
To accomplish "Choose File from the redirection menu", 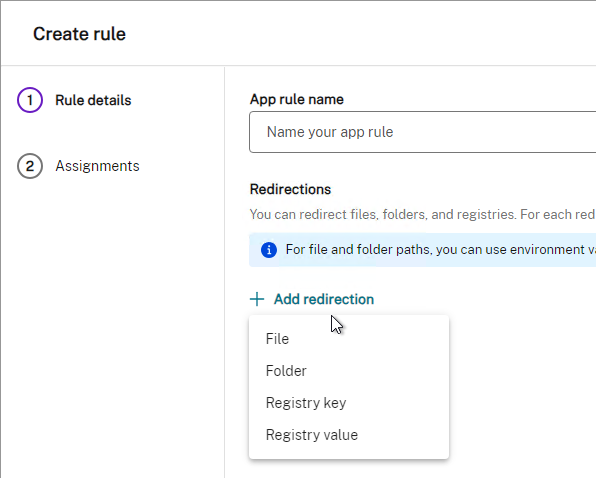I will [x=349, y=339].
